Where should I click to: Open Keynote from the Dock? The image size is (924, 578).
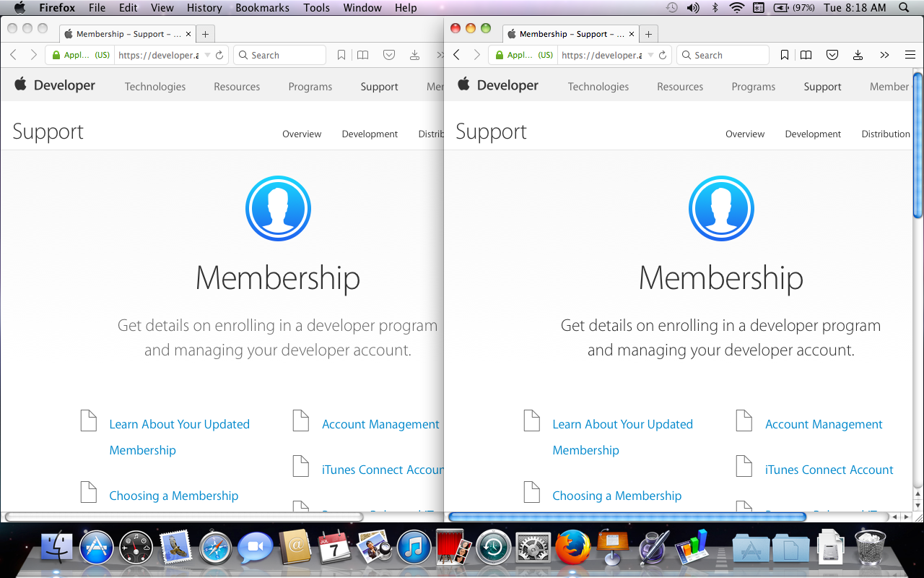pyautogui.click(x=612, y=547)
